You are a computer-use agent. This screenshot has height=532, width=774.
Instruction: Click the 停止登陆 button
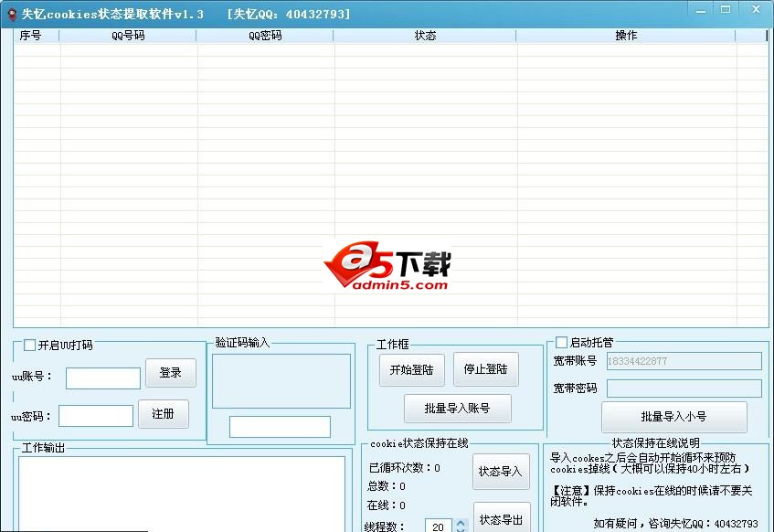[486, 369]
